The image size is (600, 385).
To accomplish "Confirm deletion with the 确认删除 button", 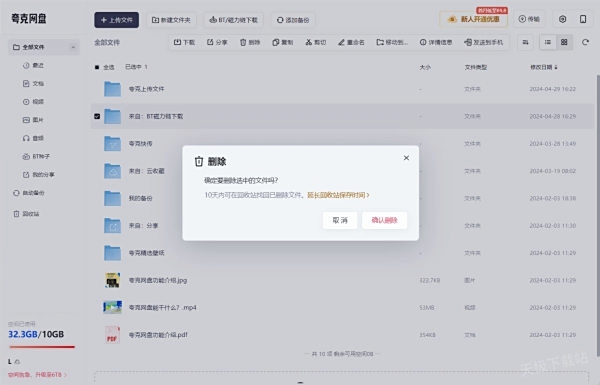I will click(x=384, y=220).
